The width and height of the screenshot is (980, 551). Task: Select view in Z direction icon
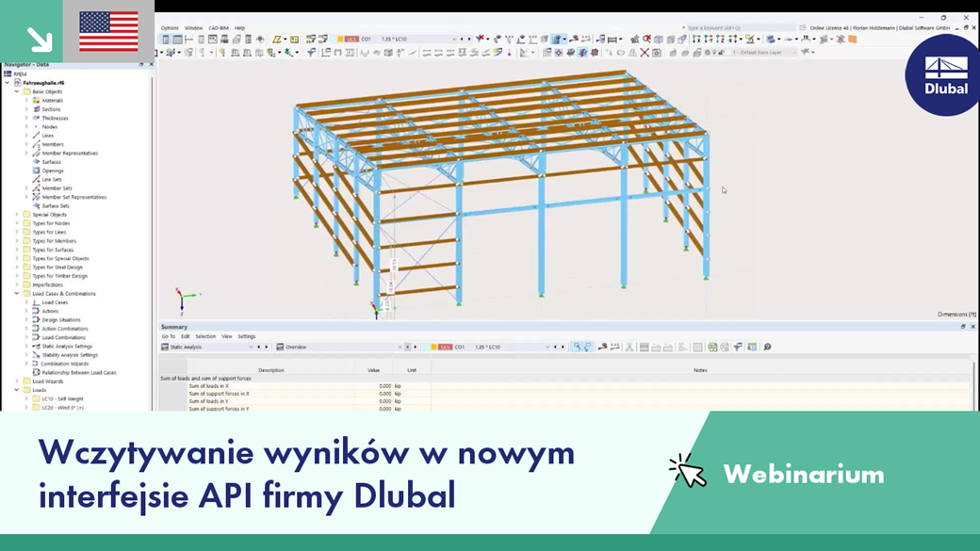720,39
